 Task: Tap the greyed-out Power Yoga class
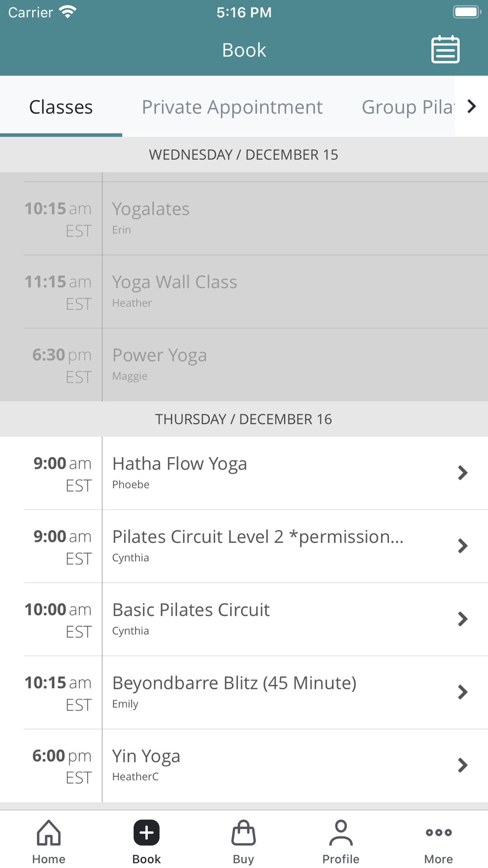(160, 355)
